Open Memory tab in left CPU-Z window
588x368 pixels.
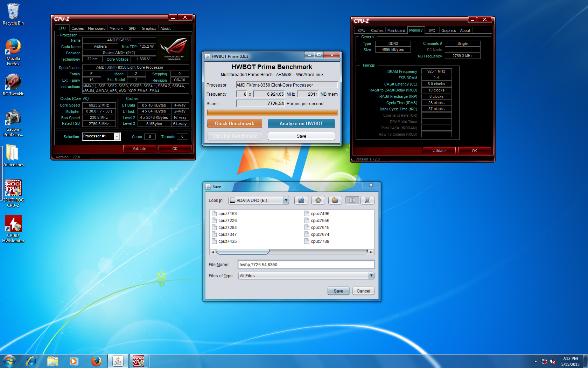pos(116,28)
